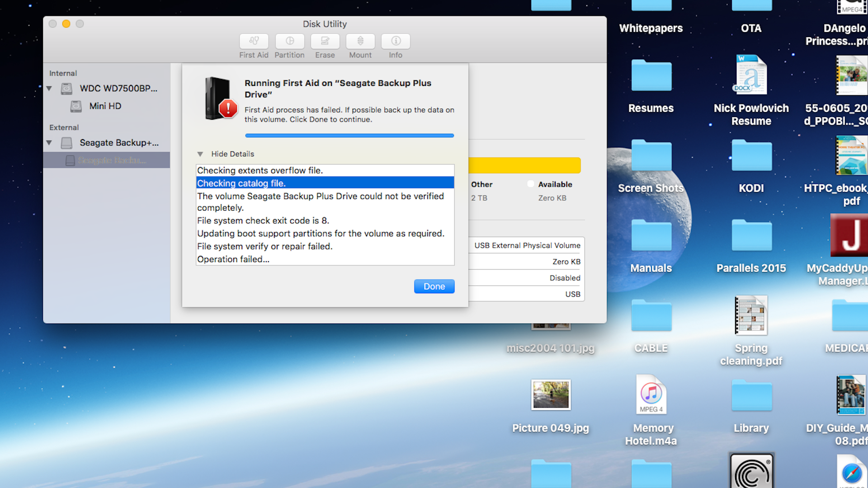Image resolution: width=868 pixels, height=488 pixels.
Task: Click the yellow disk usage bar
Action: pyautogui.click(x=524, y=165)
